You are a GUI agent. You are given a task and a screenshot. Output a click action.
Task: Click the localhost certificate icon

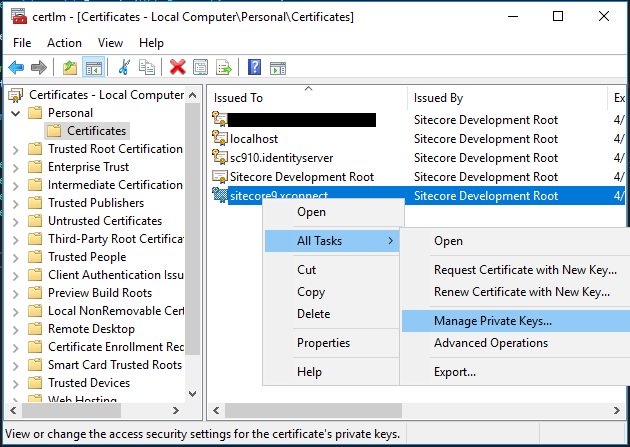220,138
